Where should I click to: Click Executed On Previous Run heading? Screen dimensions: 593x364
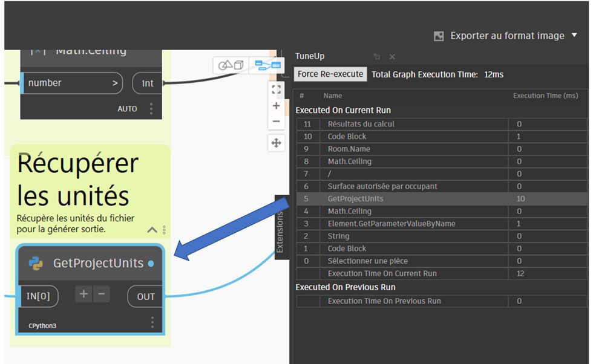click(x=346, y=287)
